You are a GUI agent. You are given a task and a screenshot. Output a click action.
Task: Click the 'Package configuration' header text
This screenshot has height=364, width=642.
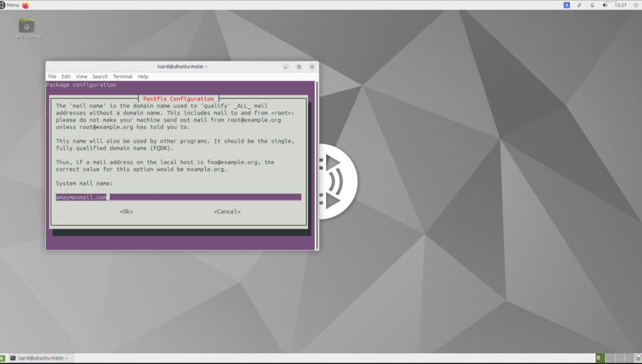point(81,85)
